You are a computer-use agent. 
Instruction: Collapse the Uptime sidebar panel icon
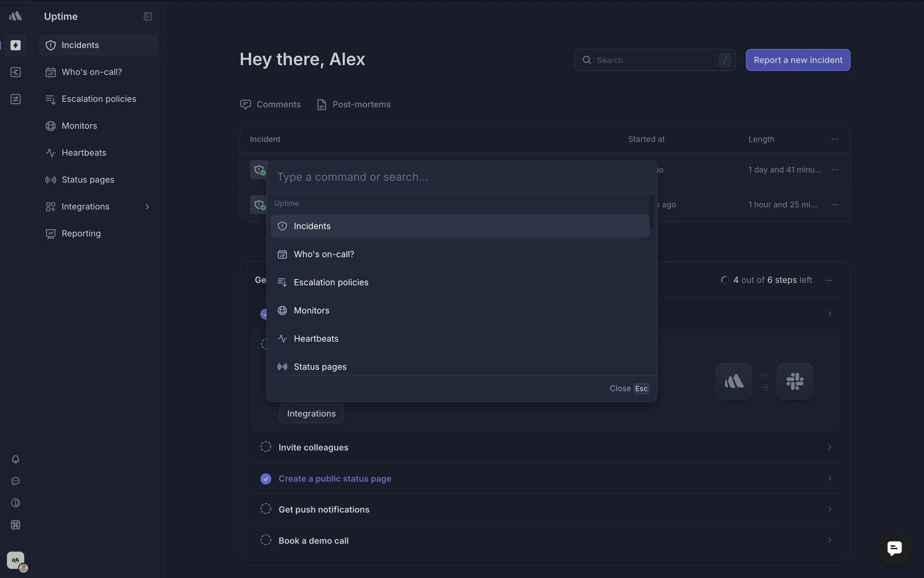coord(148,16)
